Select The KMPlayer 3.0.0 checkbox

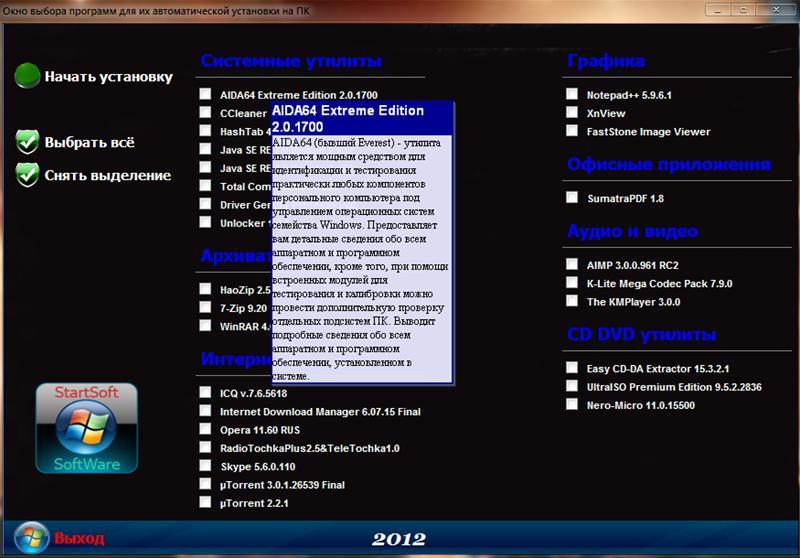tap(572, 301)
